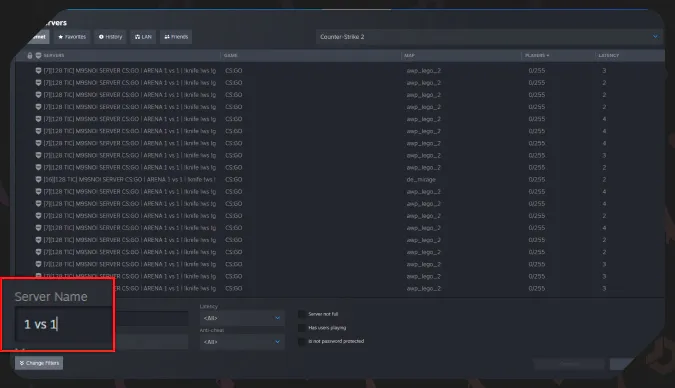Sort the list by the Latency column
Image resolution: width=675 pixels, height=388 pixels.
[x=609, y=56]
